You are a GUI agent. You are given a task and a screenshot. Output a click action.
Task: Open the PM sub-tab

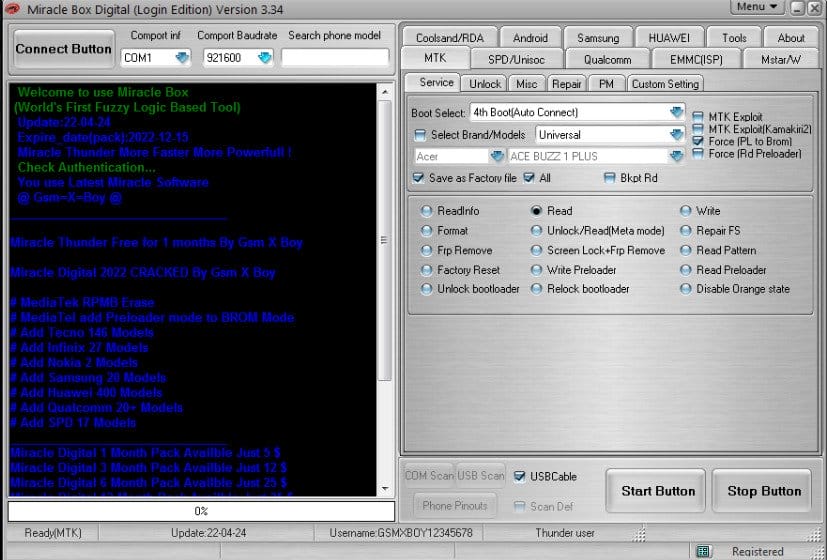point(606,84)
